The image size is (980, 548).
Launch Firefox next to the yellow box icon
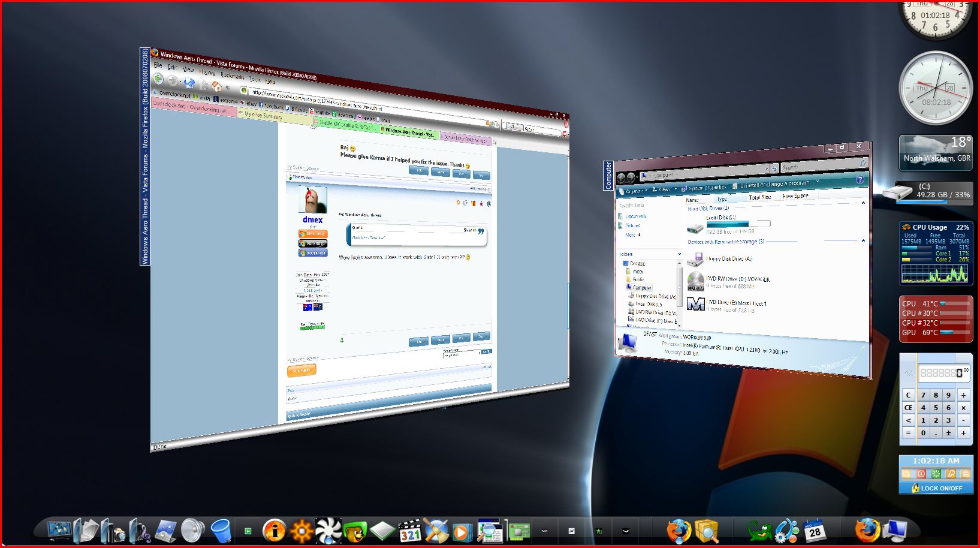[679, 531]
